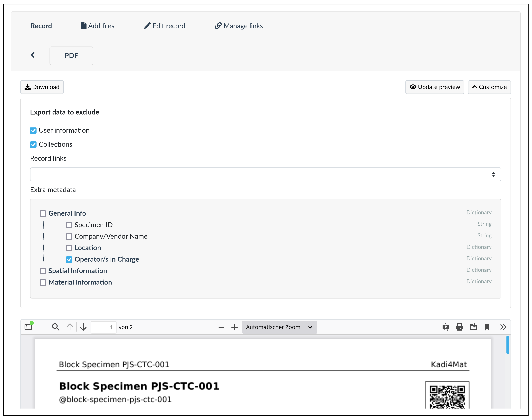The height and width of the screenshot is (420, 532).
Task: Check the Specimen ID checkbox
Action: (69, 225)
